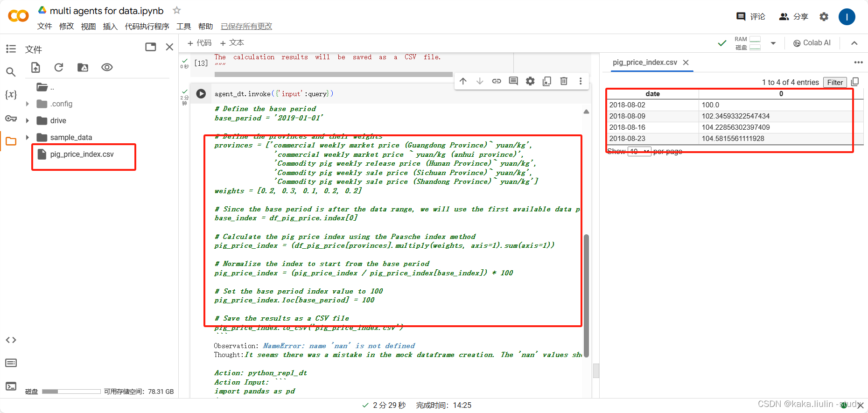
Task: Select the Files folder sidebar icon
Action: pyautogui.click(x=11, y=141)
